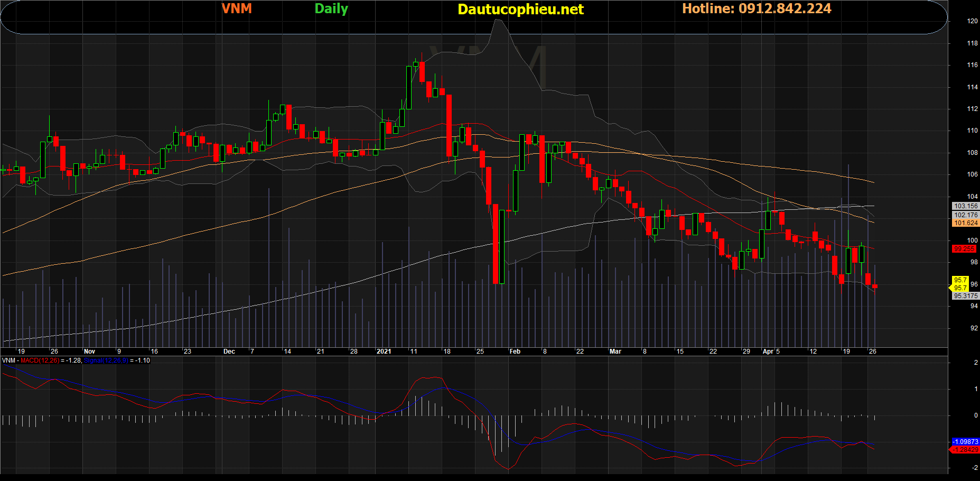Click date label 28 in December
This screenshot has width=980, height=481.
pyautogui.click(x=354, y=351)
